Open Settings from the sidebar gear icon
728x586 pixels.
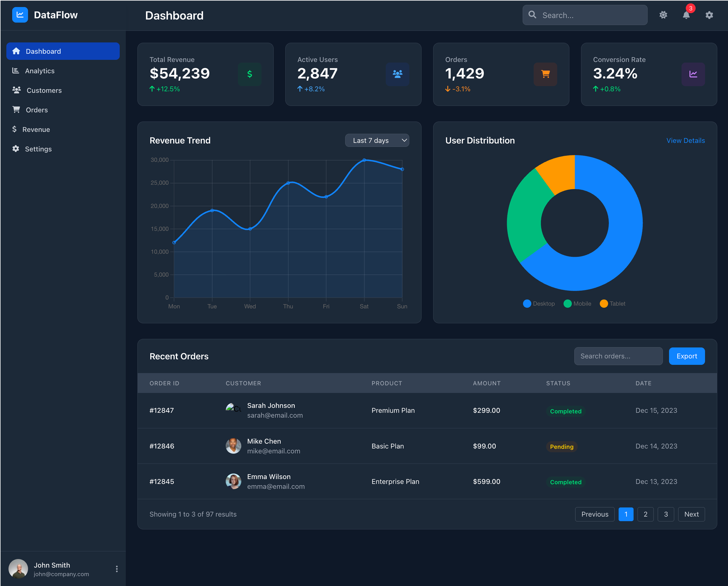pos(16,149)
